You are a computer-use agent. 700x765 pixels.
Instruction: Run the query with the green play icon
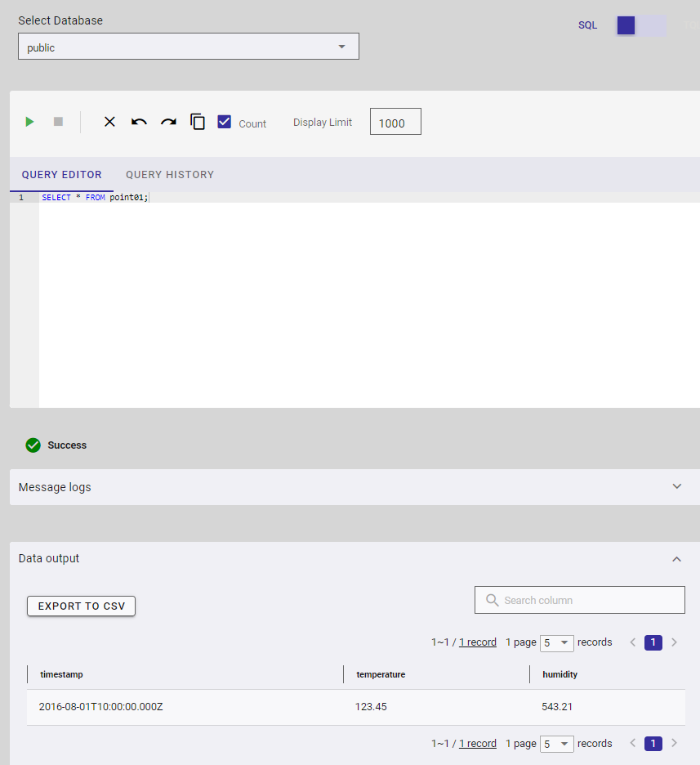[x=29, y=122]
